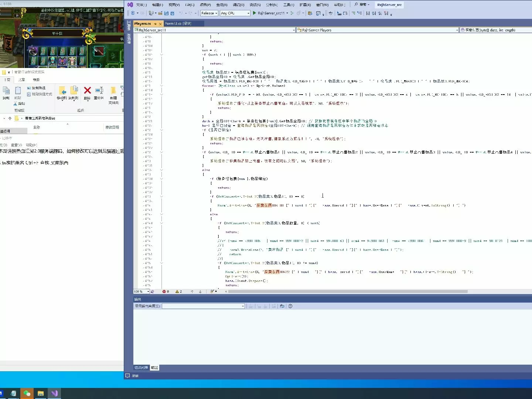
Task: Open the Any CPU platform dropdown
Action: pos(235,13)
